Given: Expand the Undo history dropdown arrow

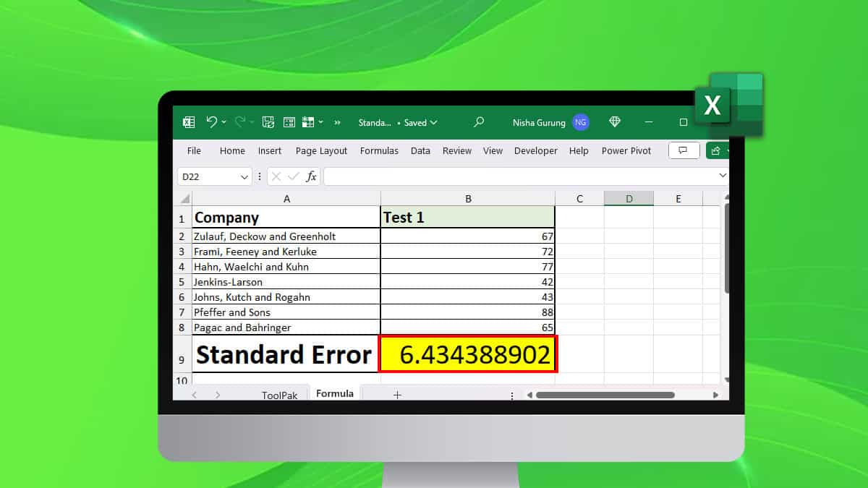Looking at the screenshot, I should click(x=223, y=122).
